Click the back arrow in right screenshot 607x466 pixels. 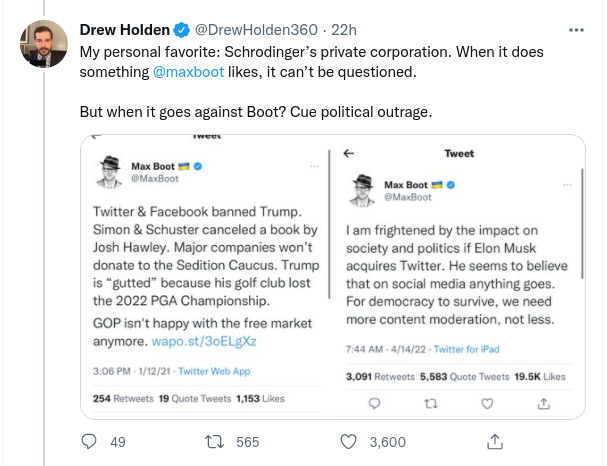point(349,154)
